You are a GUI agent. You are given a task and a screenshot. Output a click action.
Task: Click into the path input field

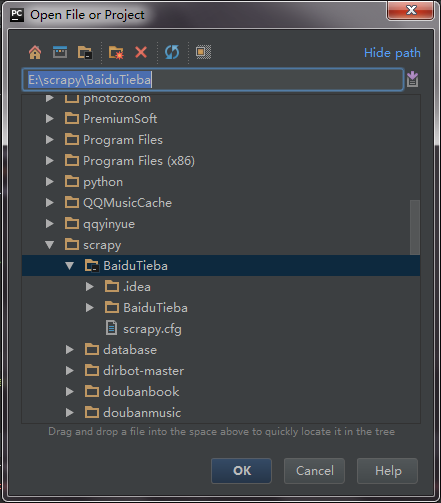pyautogui.click(x=213, y=80)
